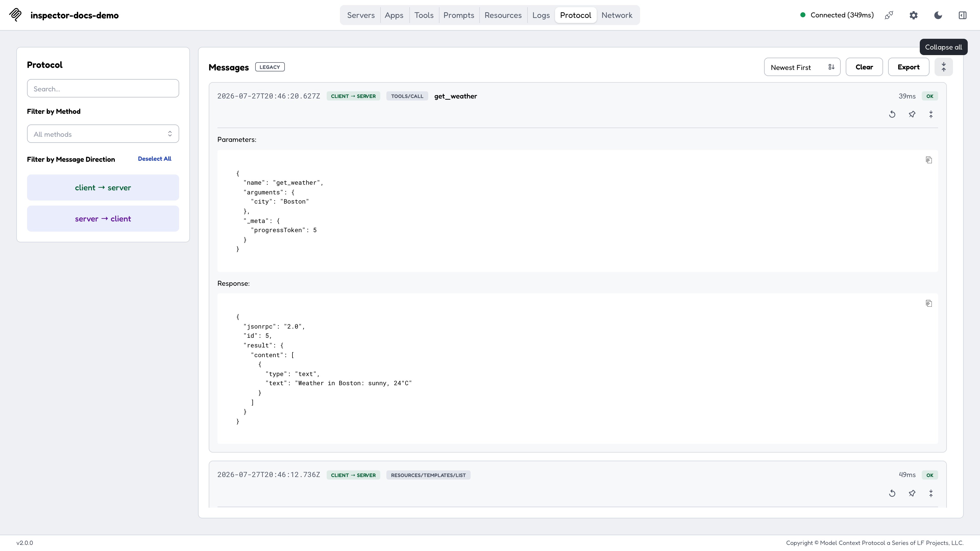Open settings gear icon
980x551 pixels.
pyautogui.click(x=913, y=15)
